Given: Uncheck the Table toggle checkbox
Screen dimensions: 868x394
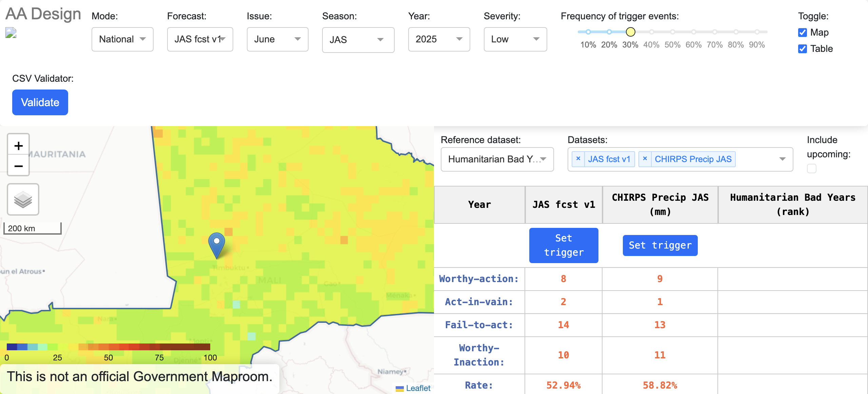Looking at the screenshot, I should coord(802,49).
